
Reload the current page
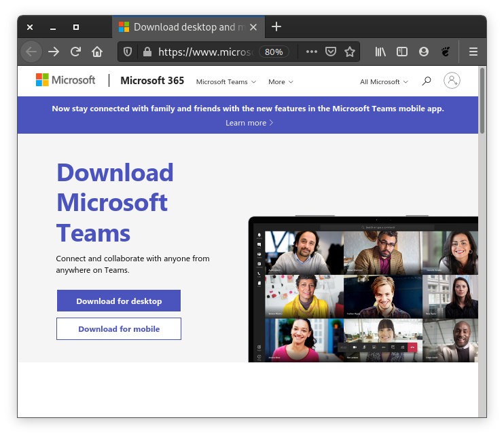75,52
